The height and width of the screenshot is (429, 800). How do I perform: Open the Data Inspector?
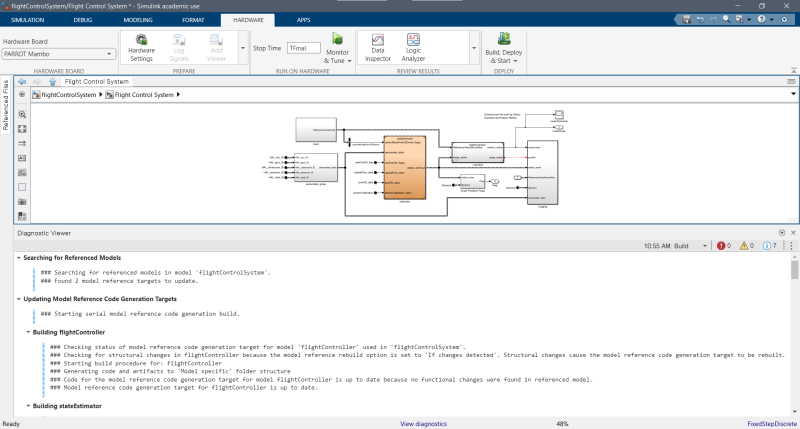click(378, 48)
